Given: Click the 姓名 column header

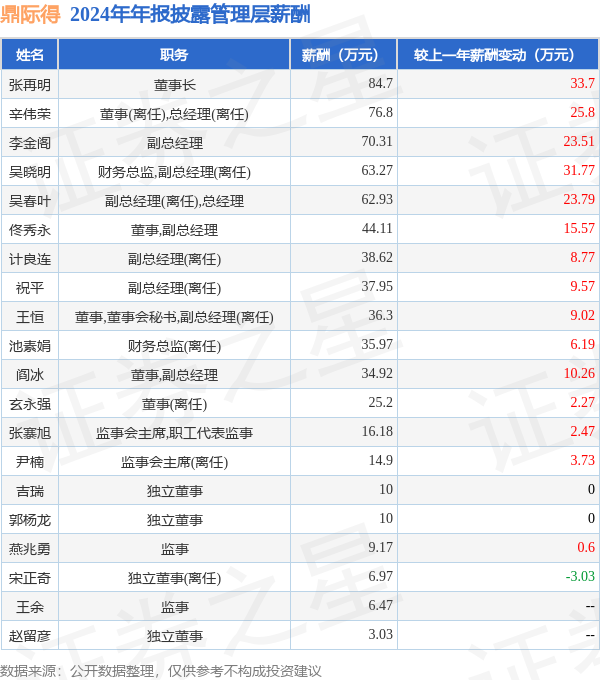Looking at the screenshot, I should pyautogui.click(x=29, y=55).
